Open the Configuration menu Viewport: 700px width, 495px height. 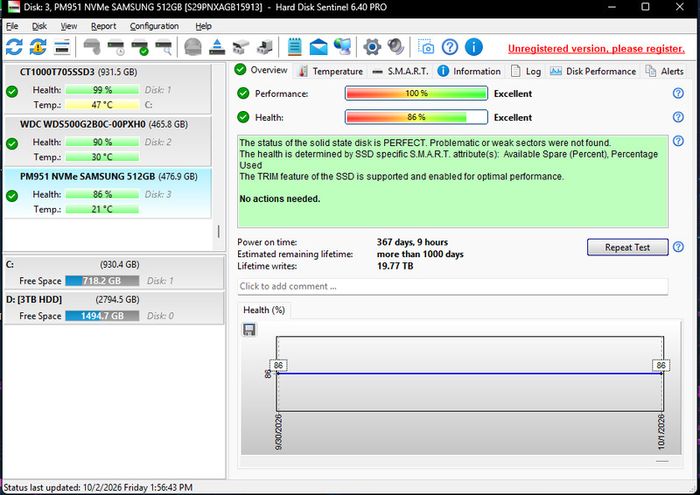point(154,26)
